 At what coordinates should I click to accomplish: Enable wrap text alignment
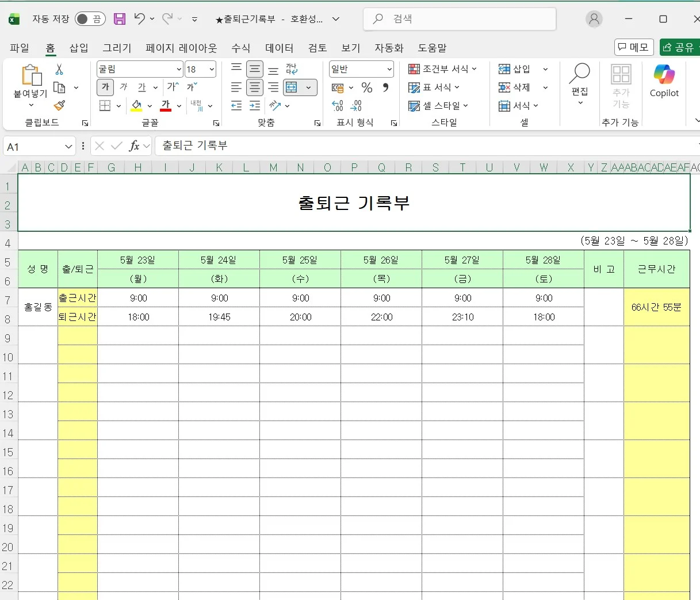291,68
